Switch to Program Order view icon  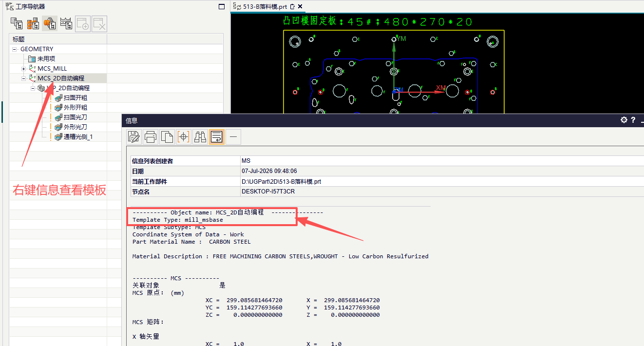click(17, 23)
